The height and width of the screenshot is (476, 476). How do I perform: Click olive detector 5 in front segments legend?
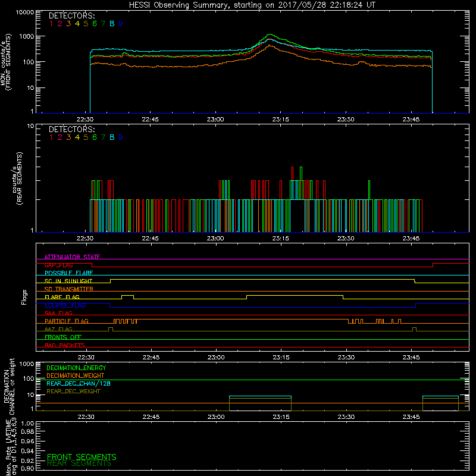pyautogui.click(x=86, y=24)
